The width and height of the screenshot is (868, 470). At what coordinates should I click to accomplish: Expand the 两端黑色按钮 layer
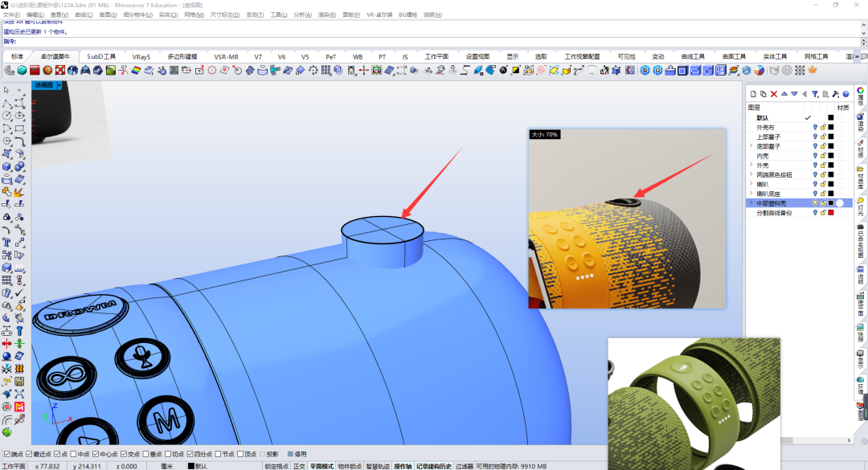[751, 174]
